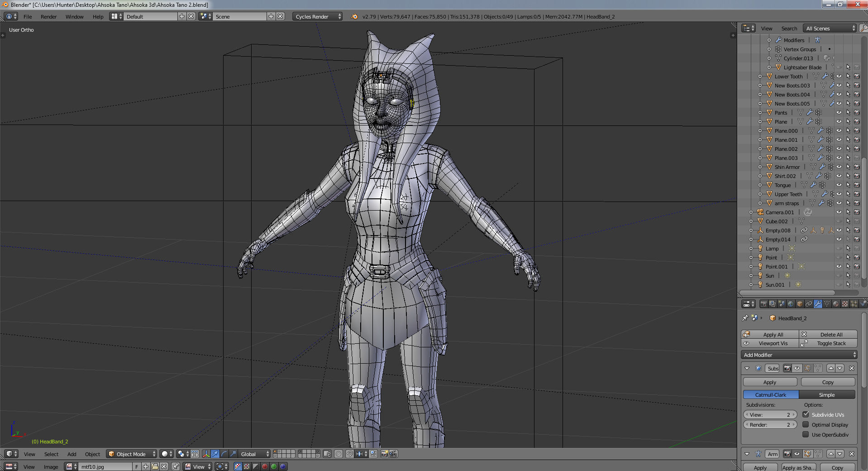Select Simple subdivision type
Image resolution: width=868 pixels, height=471 pixels.
(x=827, y=394)
